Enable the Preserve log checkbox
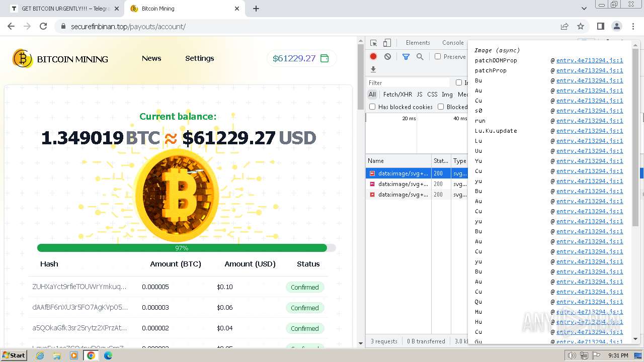The image size is (644, 362). (x=438, y=56)
